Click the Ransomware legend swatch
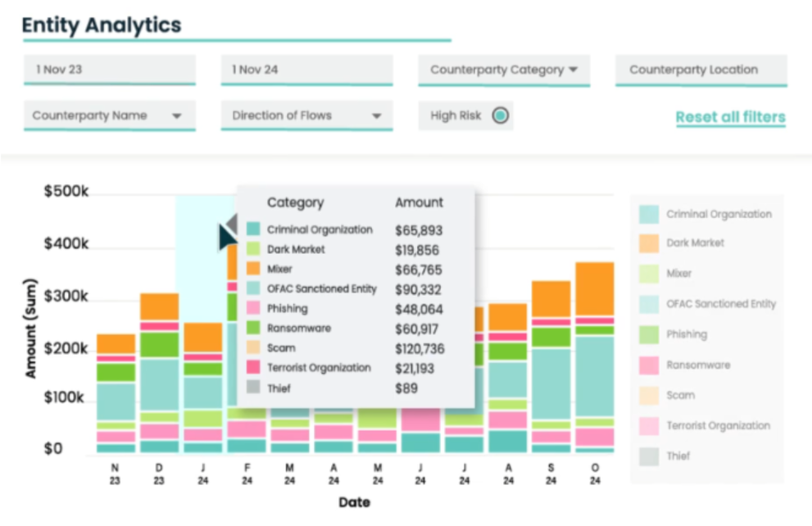The width and height of the screenshot is (812, 526). (x=649, y=365)
